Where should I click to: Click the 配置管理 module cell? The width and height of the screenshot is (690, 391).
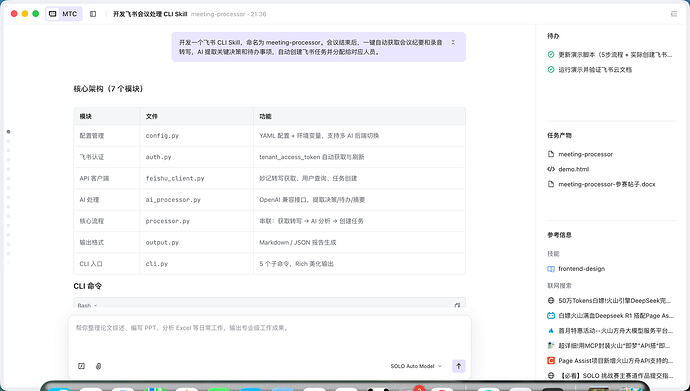107,136
